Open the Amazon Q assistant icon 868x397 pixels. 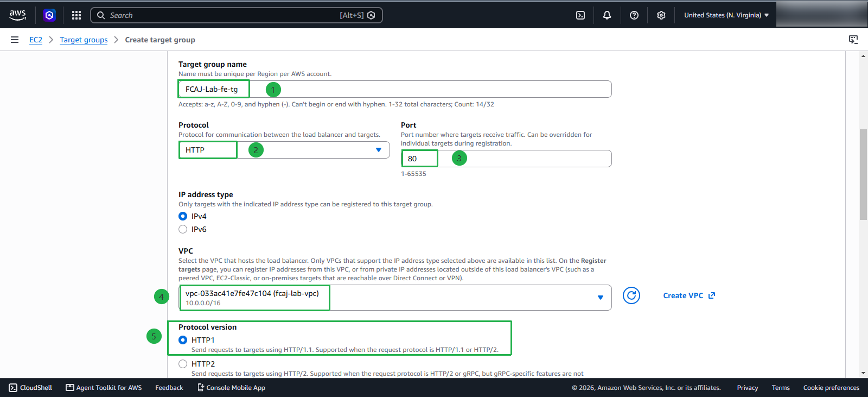(49, 15)
